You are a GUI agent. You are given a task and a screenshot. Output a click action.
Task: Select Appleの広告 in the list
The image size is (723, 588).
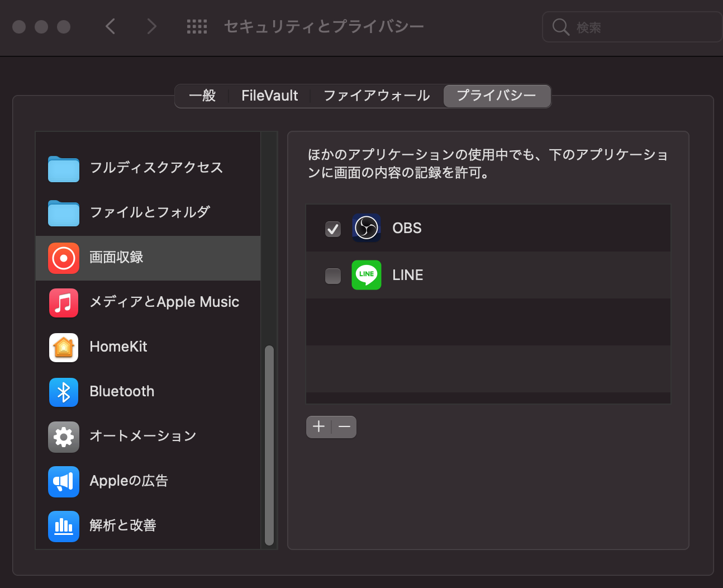(129, 481)
